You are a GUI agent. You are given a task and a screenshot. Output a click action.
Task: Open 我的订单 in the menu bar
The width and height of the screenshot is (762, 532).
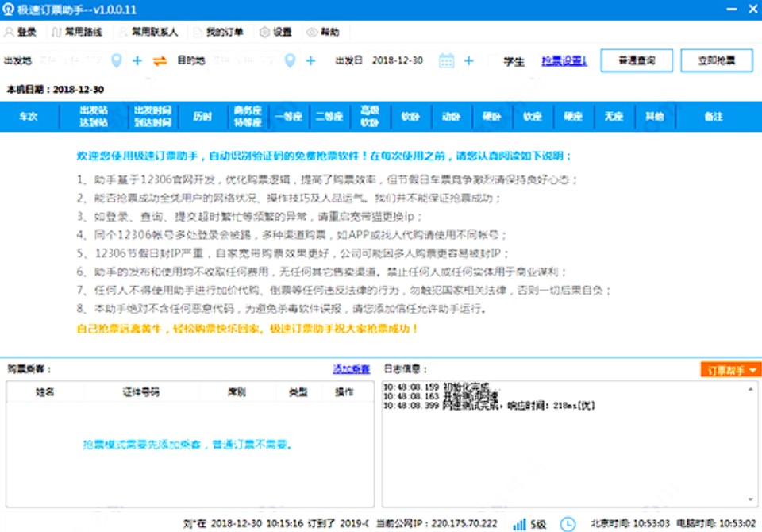pos(218,33)
